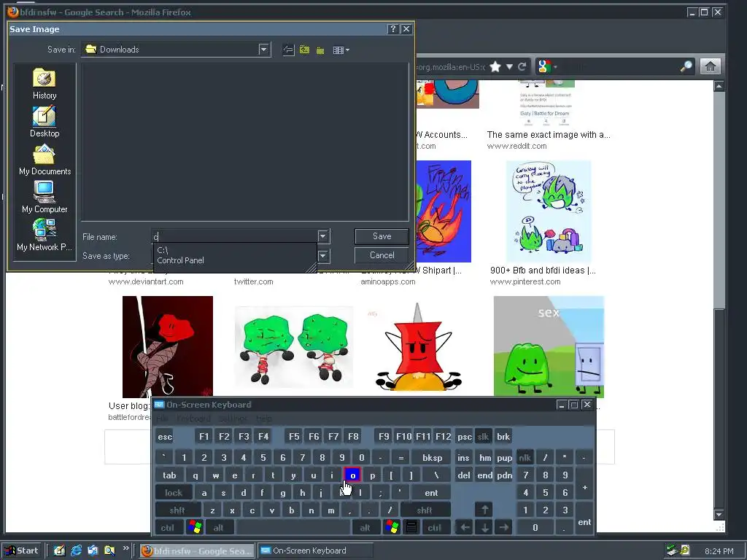Open the aminoapps.com result link
Viewport: 747px width, 560px height.
click(388, 282)
